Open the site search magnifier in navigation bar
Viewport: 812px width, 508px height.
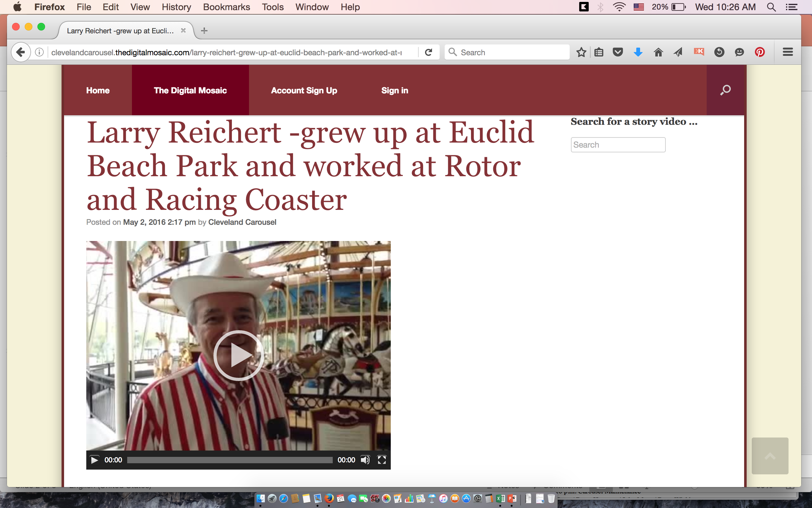(725, 90)
